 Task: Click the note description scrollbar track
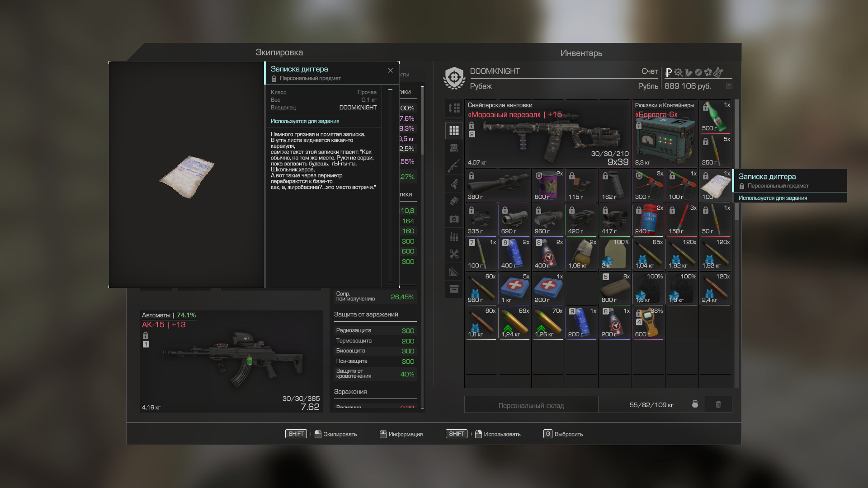point(390,186)
